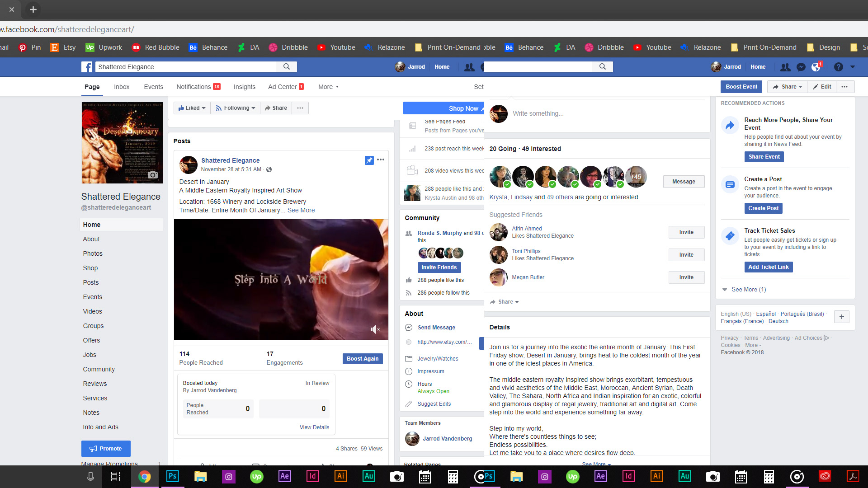Select Videos in the left page menu
Screen dimensions: 868x488
click(x=93, y=311)
